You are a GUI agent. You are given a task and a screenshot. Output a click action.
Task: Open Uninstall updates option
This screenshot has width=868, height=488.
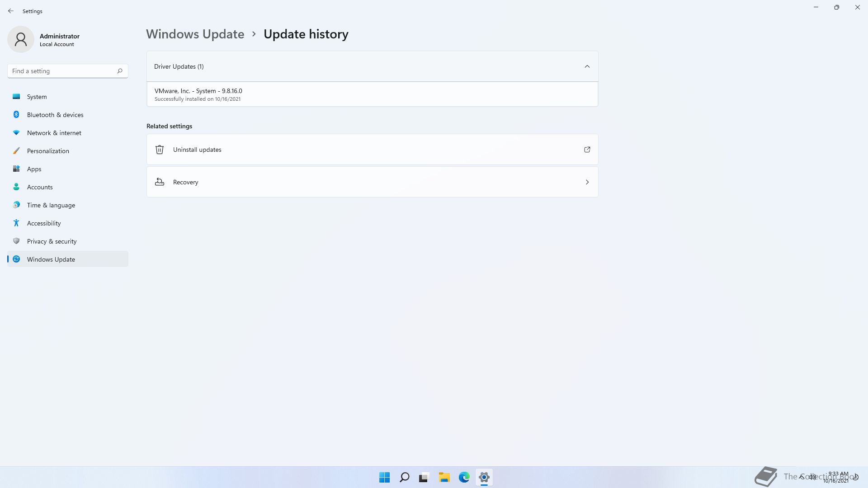coord(372,150)
